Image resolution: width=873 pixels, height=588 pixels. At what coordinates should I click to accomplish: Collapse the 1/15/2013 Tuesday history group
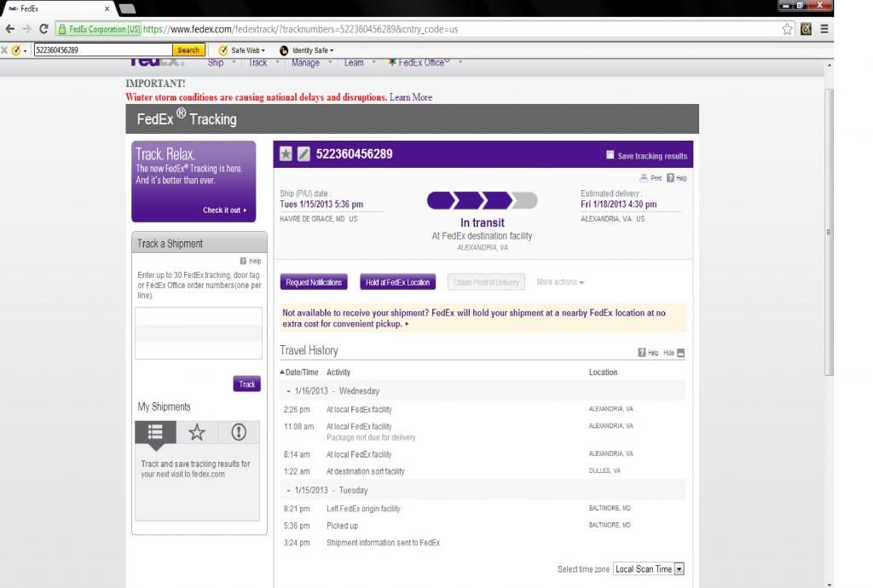pos(289,491)
